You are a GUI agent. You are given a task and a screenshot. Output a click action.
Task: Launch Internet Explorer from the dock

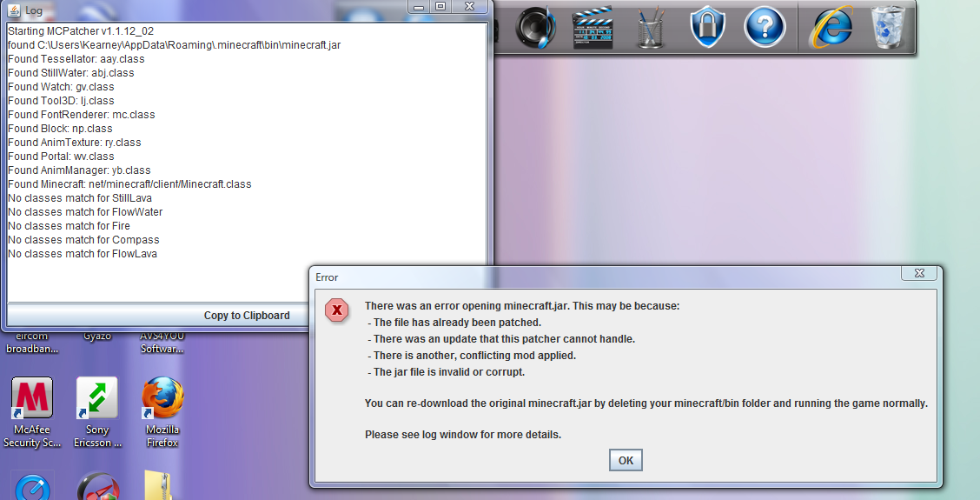coord(831,28)
